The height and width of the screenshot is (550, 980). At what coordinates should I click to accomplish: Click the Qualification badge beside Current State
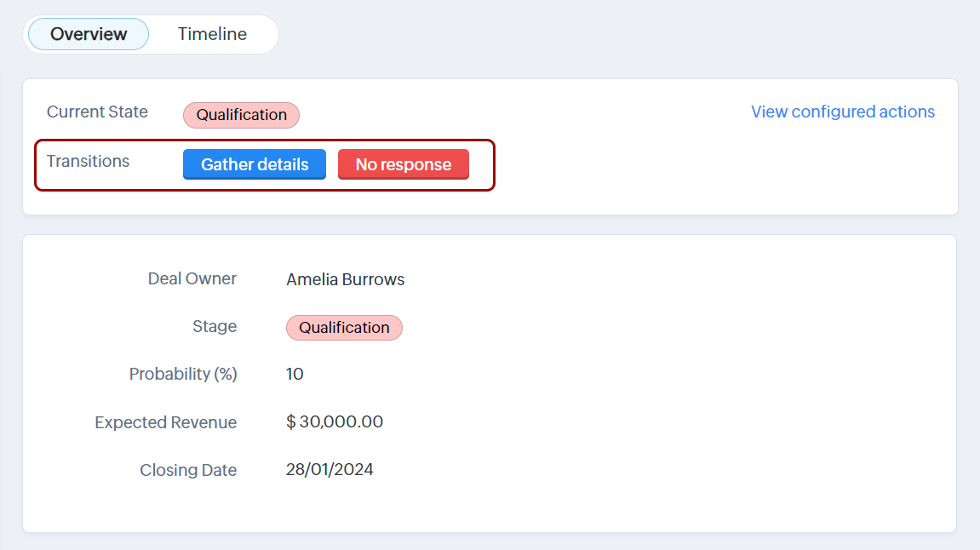(241, 115)
